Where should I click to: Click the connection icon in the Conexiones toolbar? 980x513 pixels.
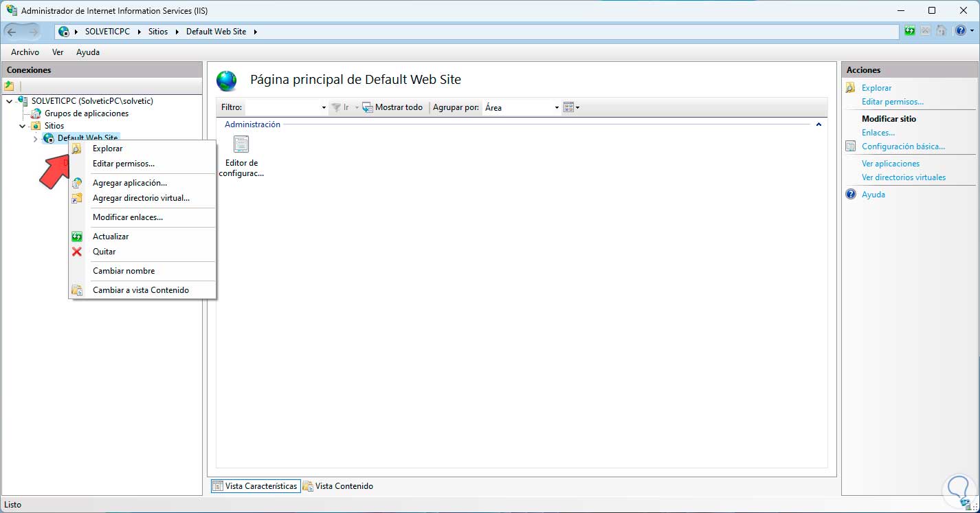point(9,86)
